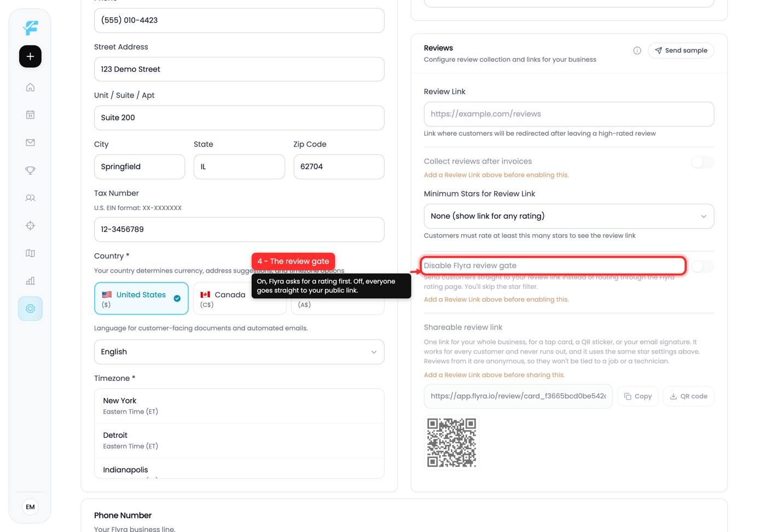Select Canada as country
The height and width of the screenshot is (532, 766).
point(240,298)
